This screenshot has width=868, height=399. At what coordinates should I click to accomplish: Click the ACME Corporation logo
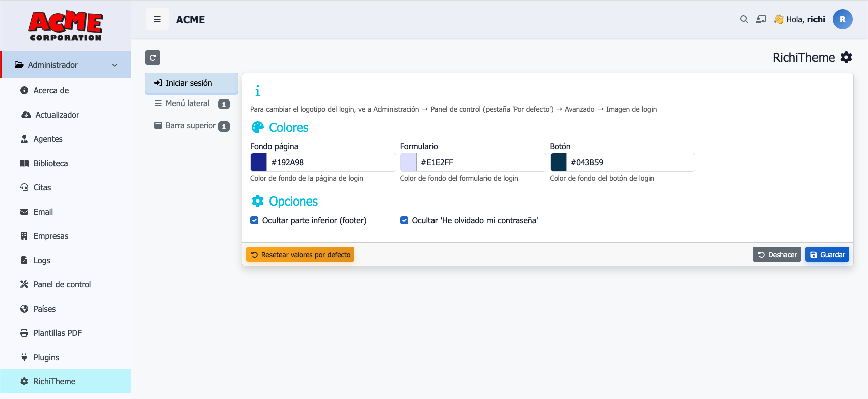click(66, 26)
